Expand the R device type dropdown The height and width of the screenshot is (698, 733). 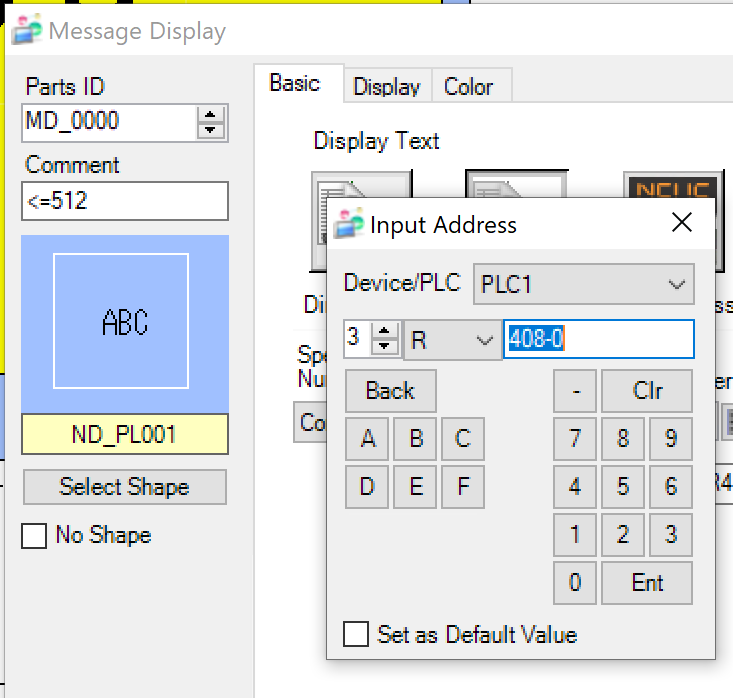452,340
